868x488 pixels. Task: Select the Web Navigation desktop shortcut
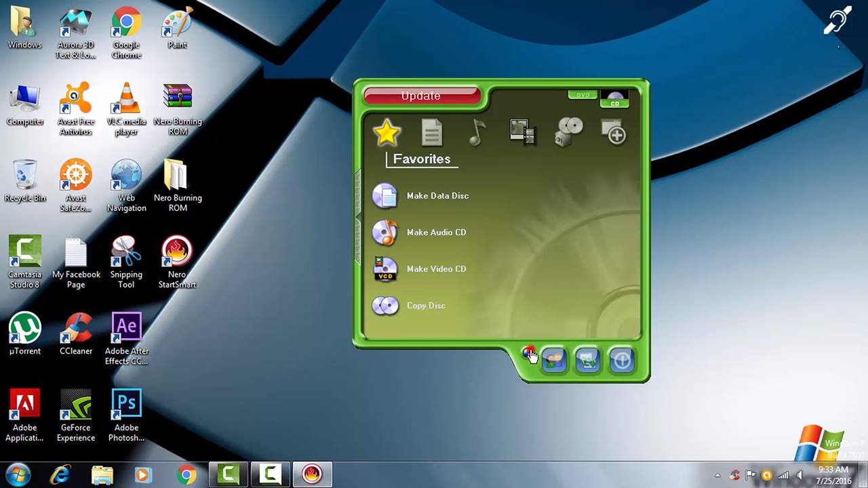coord(126,186)
